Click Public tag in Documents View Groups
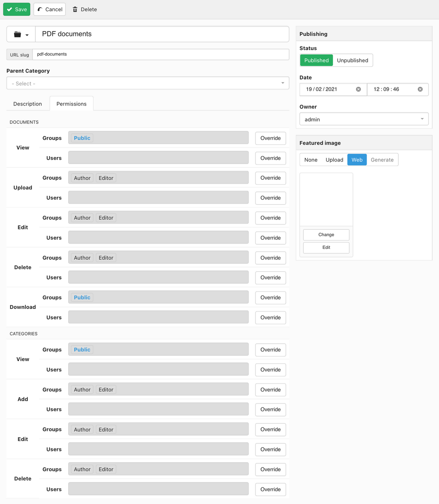439x504 pixels. point(82,138)
